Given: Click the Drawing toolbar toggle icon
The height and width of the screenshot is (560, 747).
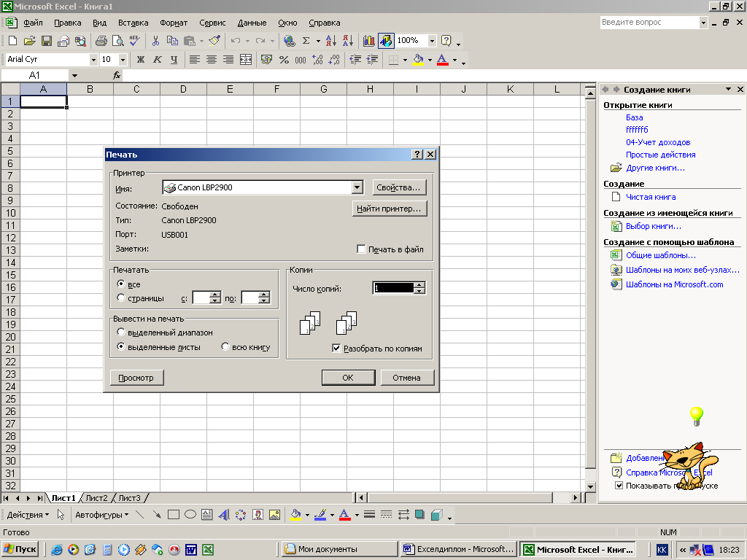Looking at the screenshot, I should [x=386, y=41].
